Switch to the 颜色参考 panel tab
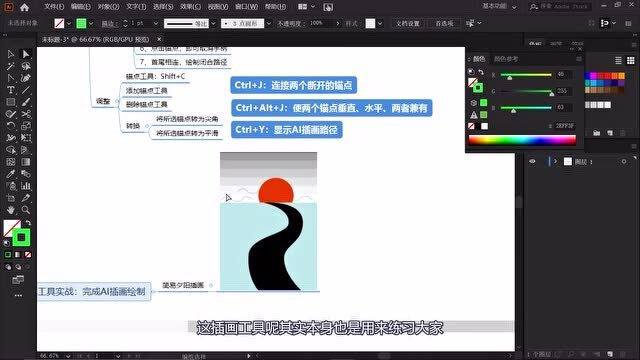This screenshot has height=360, width=640. [506, 59]
